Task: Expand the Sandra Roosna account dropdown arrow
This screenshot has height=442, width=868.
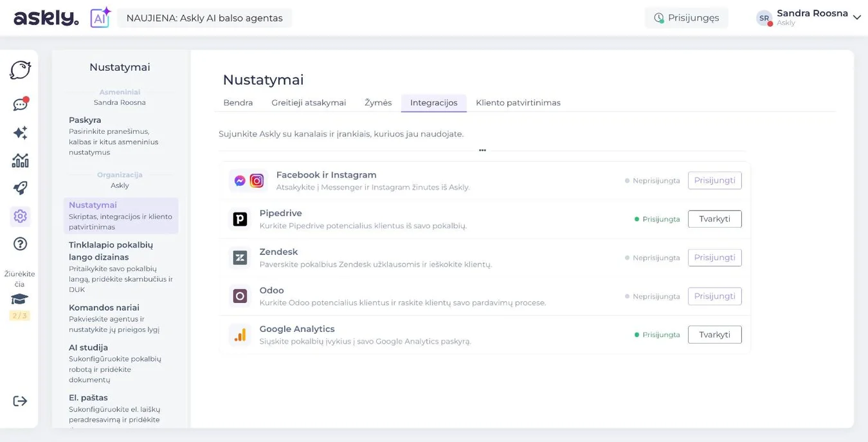Action: pos(856,17)
